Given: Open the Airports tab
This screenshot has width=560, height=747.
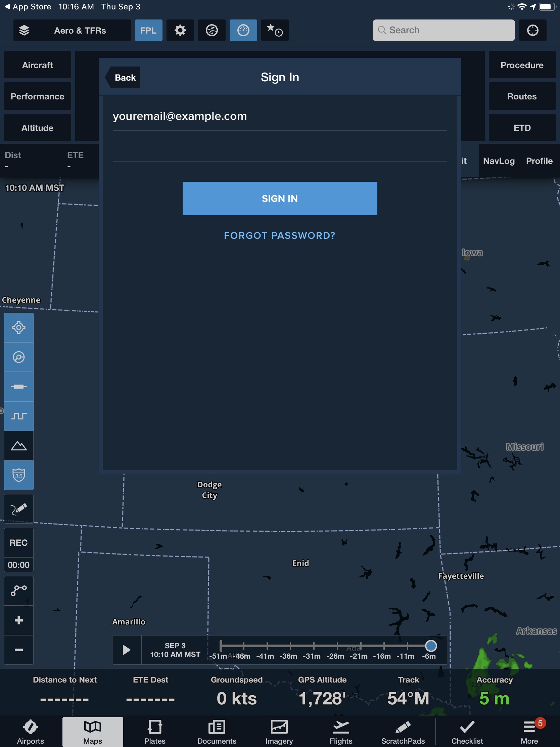Looking at the screenshot, I should click(31, 732).
